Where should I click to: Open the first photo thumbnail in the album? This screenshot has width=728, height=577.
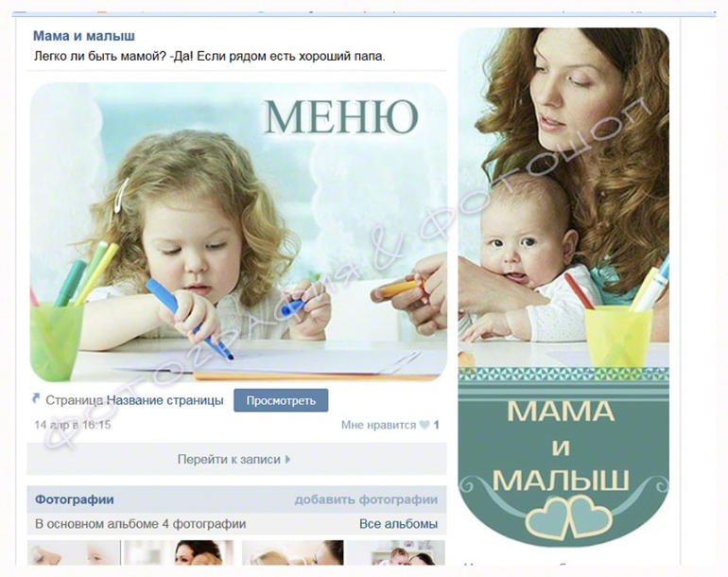(74, 552)
